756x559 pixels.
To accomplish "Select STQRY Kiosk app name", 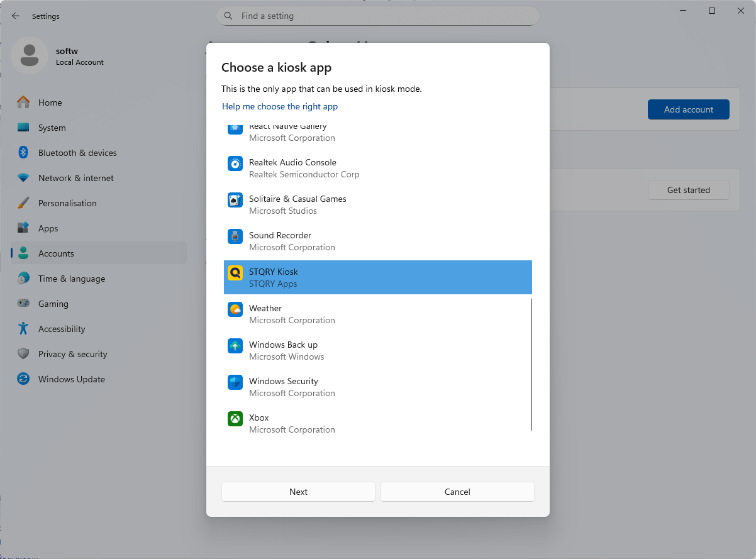I will pos(274,272).
